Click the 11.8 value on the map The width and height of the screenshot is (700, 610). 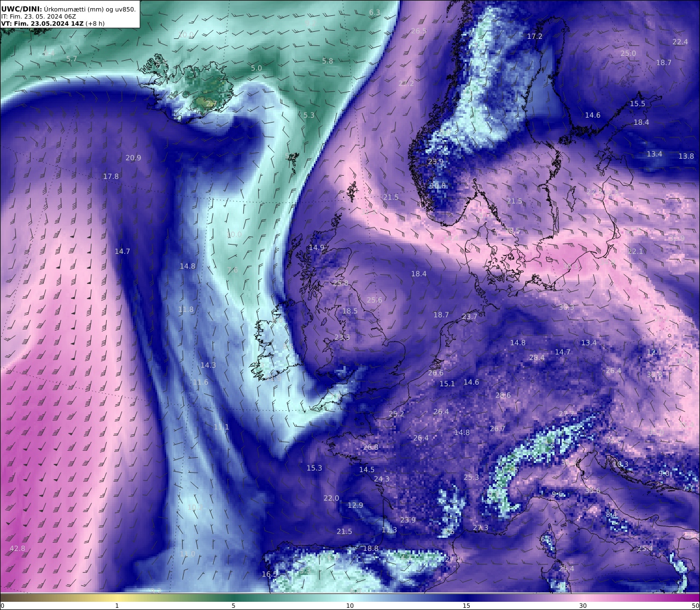(x=186, y=309)
